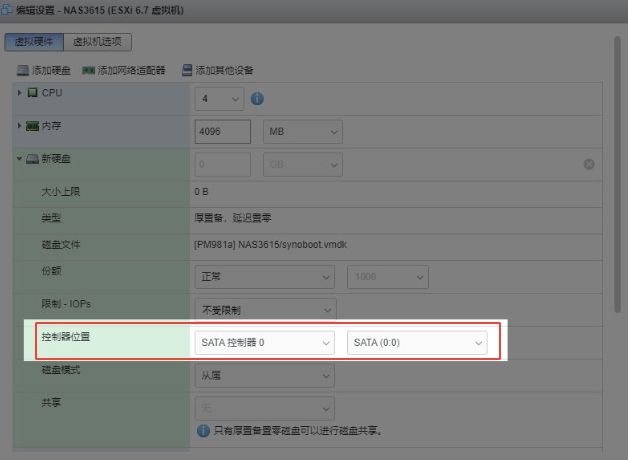Expand the CPU row
The image size is (628, 460).
(19, 93)
